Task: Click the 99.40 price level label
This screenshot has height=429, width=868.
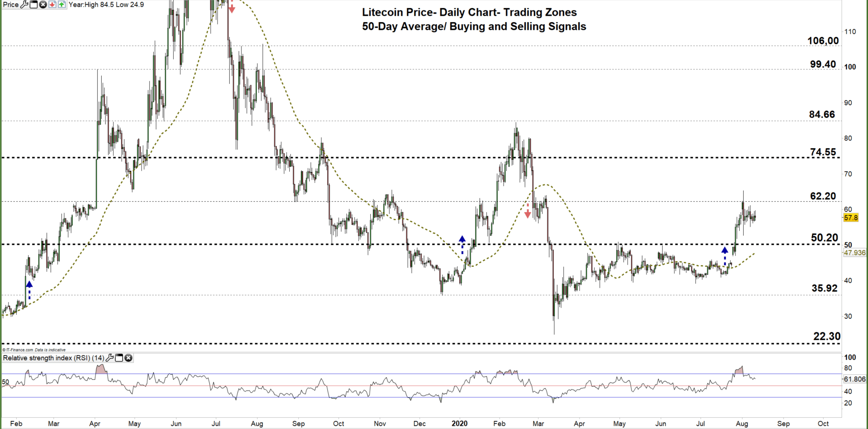Action: pos(823,64)
